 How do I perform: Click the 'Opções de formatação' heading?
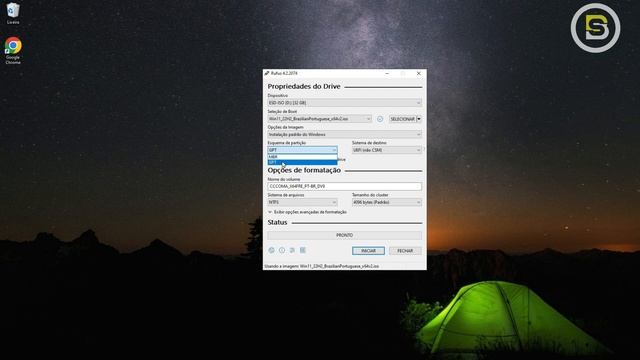[x=304, y=170]
